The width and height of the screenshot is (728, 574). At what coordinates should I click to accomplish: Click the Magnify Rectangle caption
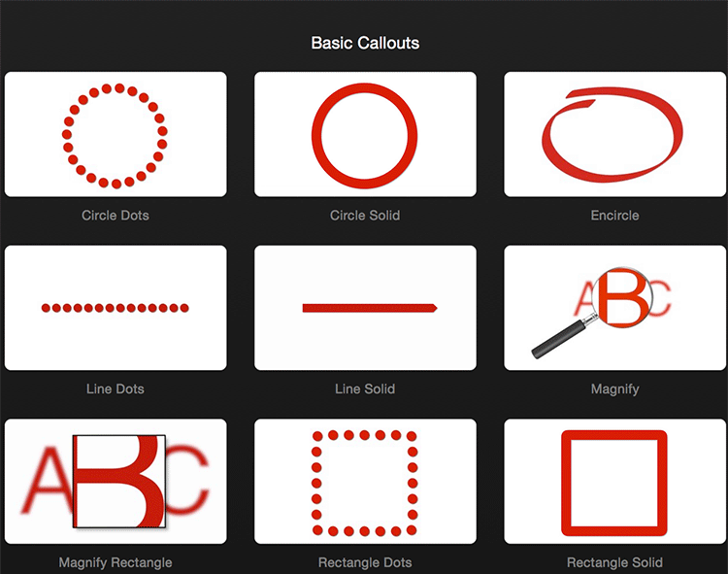(116, 563)
